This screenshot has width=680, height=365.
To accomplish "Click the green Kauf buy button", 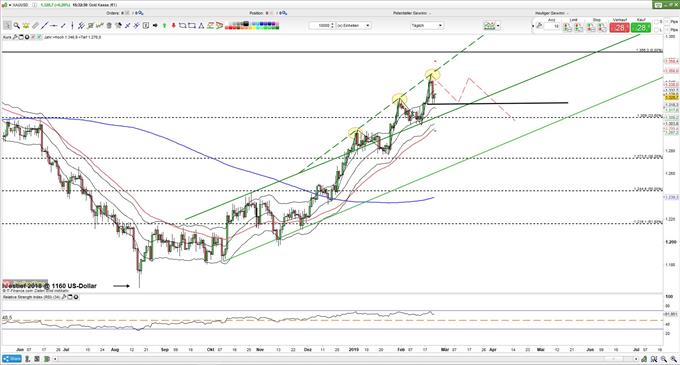I will click(641, 28).
